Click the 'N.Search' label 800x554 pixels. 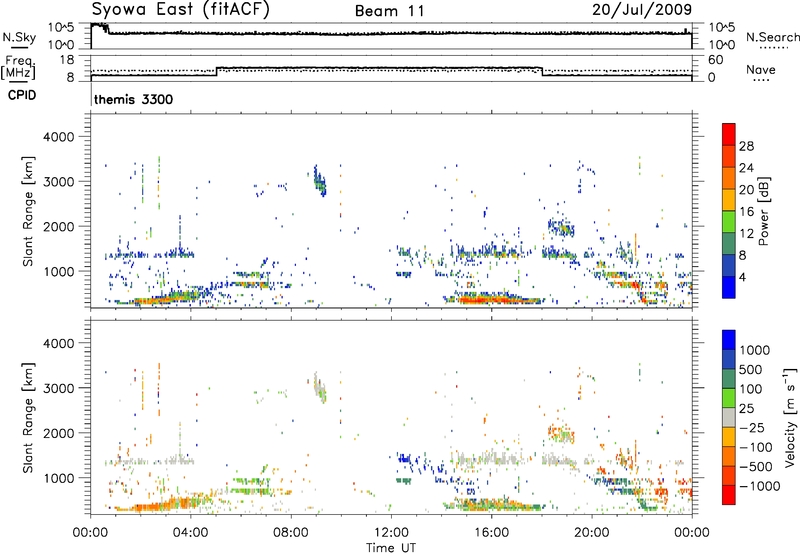pos(772,37)
